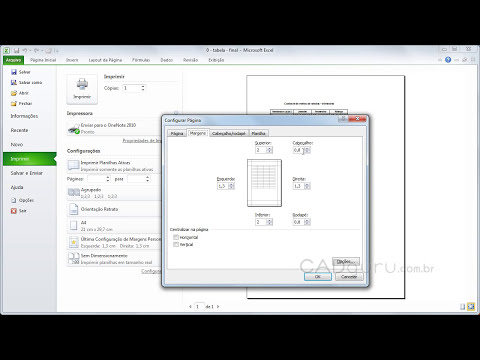The width and height of the screenshot is (480, 360).
Task: Click the Cancelar button
Action: tap(349, 277)
